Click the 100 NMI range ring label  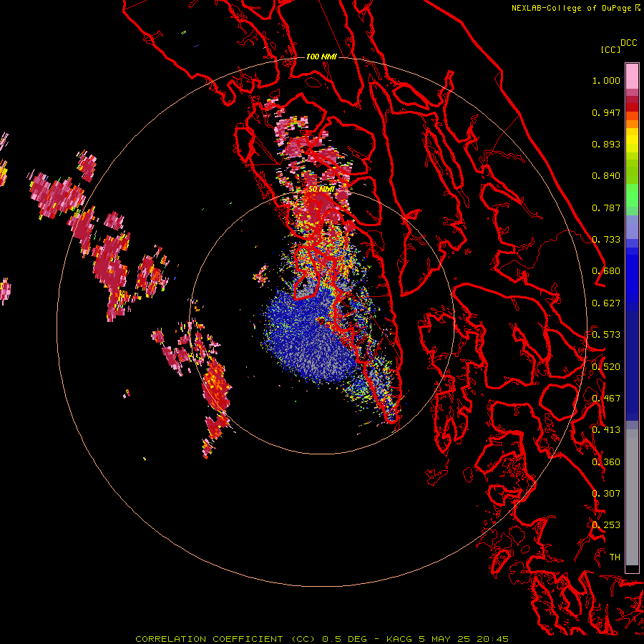point(321,57)
